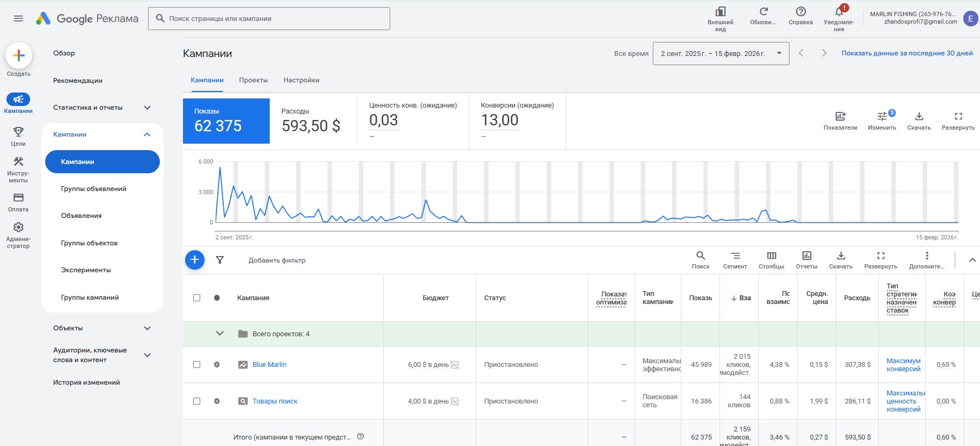Expand the Всего проектов: 4 row
Image resolution: width=980 pixels, height=446 pixels.
click(x=220, y=334)
